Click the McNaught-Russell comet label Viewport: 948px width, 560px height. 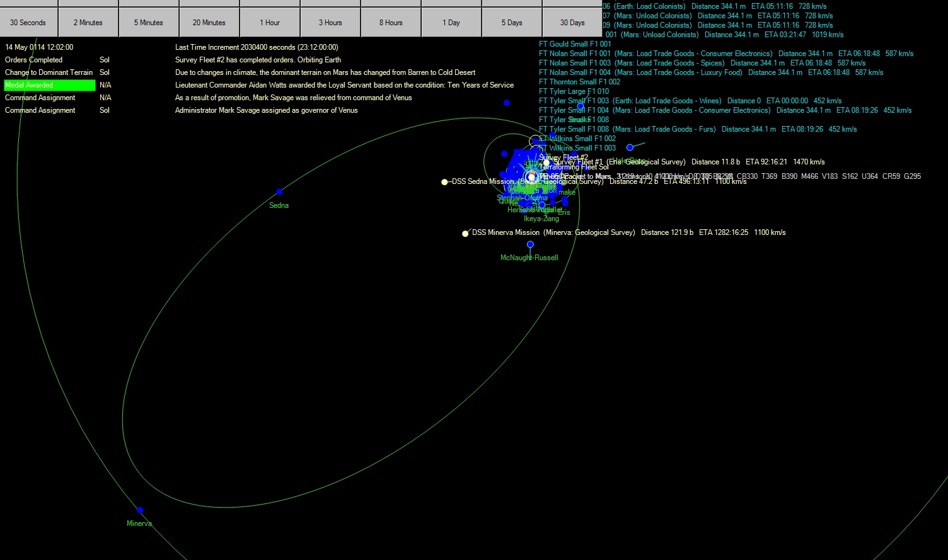pyautogui.click(x=529, y=258)
